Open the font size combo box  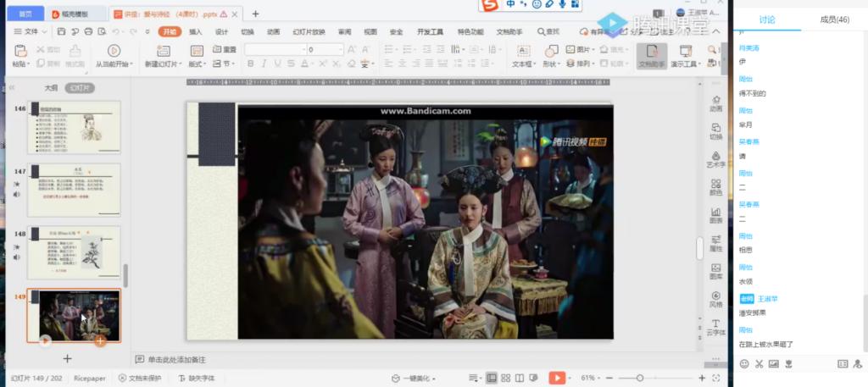[x=325, y=50]
